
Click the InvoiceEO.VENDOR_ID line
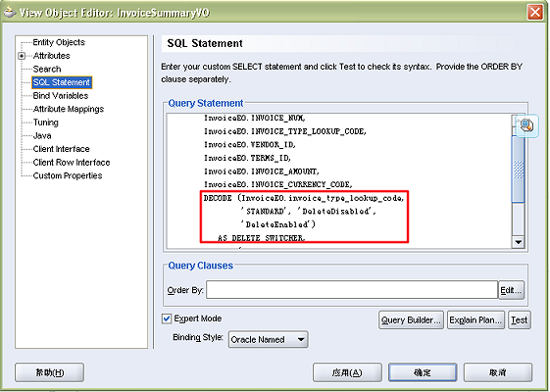(x=250, y=145)
